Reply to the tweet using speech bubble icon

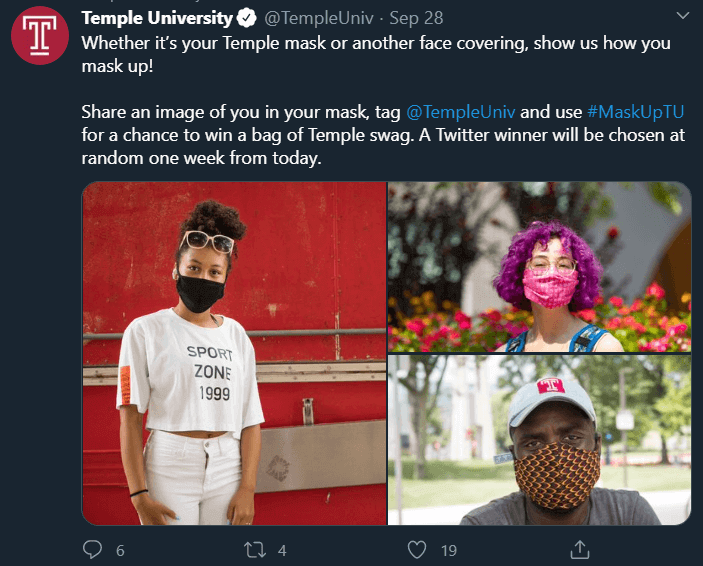[x=92, y=549]
